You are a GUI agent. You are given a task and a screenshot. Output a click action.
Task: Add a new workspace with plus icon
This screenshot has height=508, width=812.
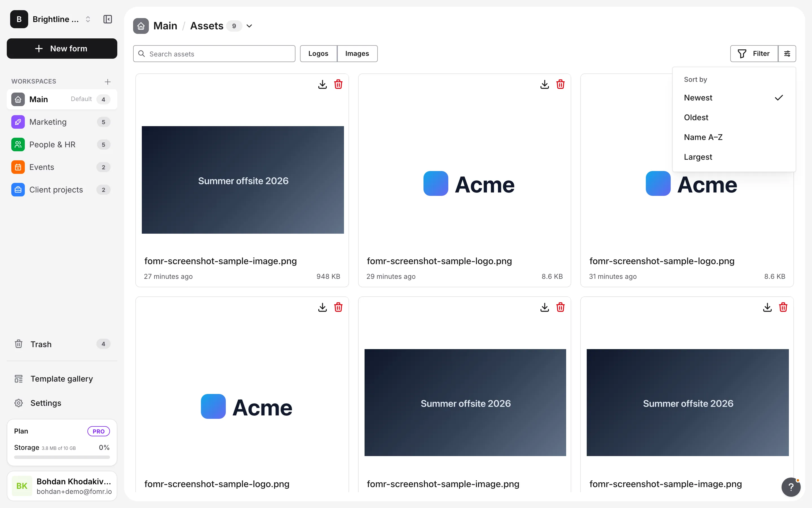(x=107, y=82)
